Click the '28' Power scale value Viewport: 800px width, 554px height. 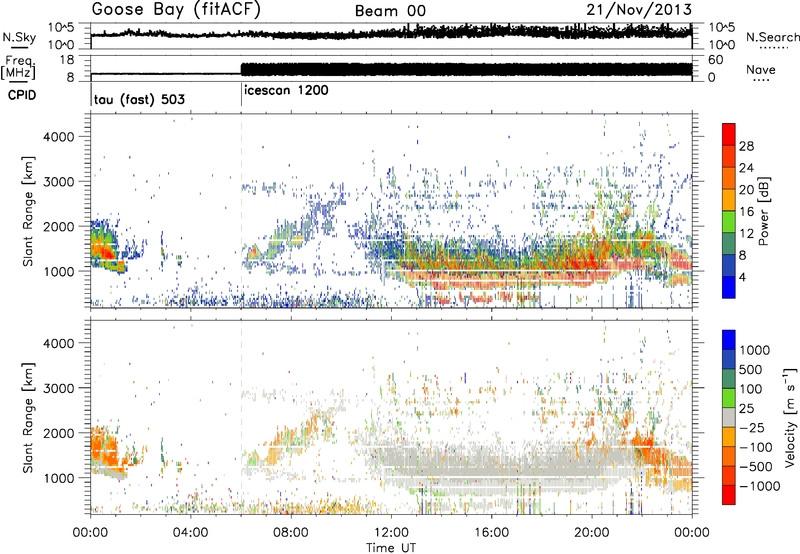pyautogui.click(x=746, y=146)
